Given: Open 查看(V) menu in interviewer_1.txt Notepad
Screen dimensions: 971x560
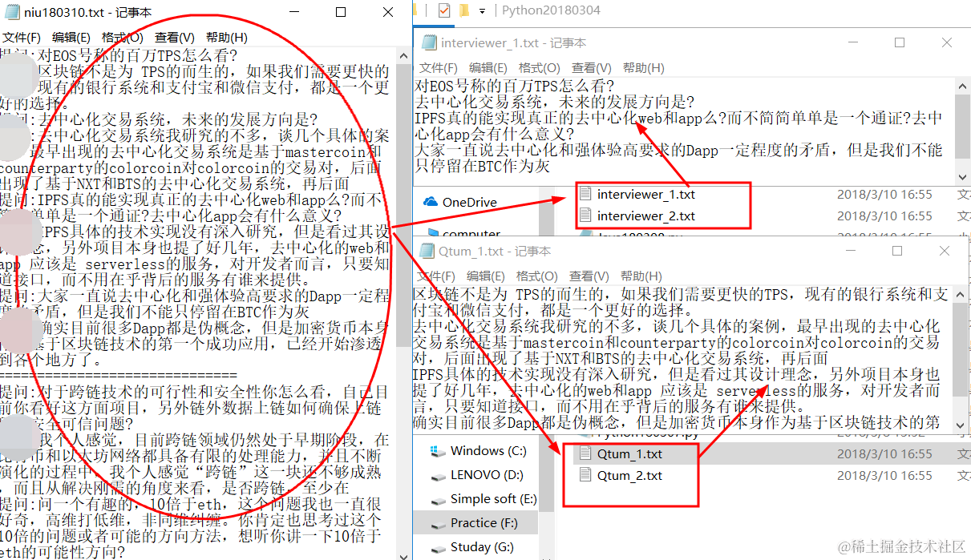Looking at the screenshot, I should pos(592,68).
